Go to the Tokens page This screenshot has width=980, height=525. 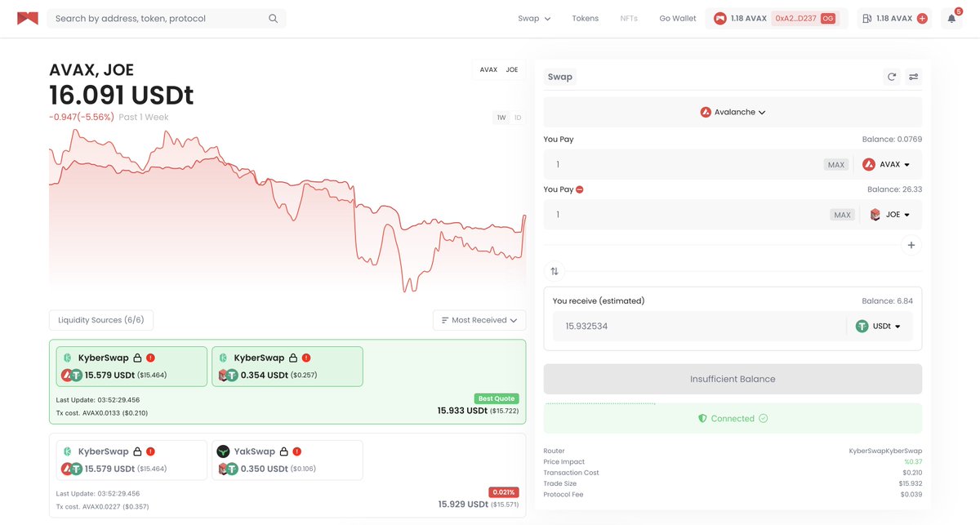tap(585, 18)
